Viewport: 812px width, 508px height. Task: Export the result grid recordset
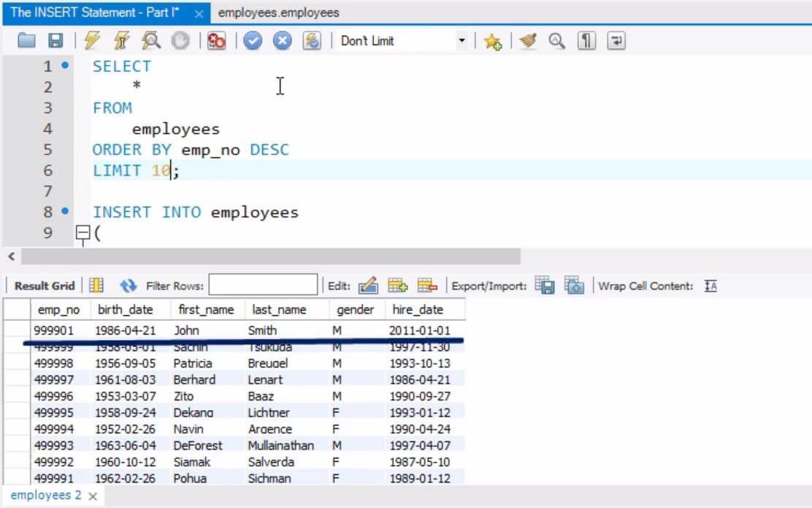pyautogui.click(x=544, y=285)
